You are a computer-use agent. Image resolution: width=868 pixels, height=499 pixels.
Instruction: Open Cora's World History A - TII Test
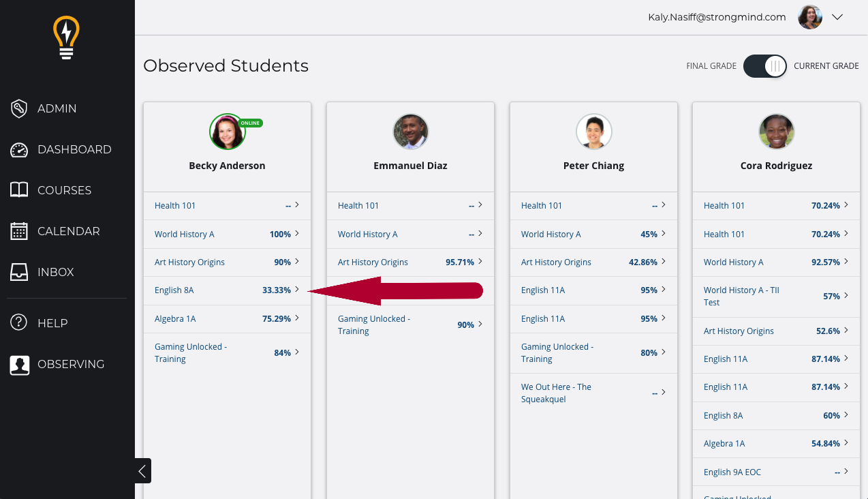click(x=741, y=297)
